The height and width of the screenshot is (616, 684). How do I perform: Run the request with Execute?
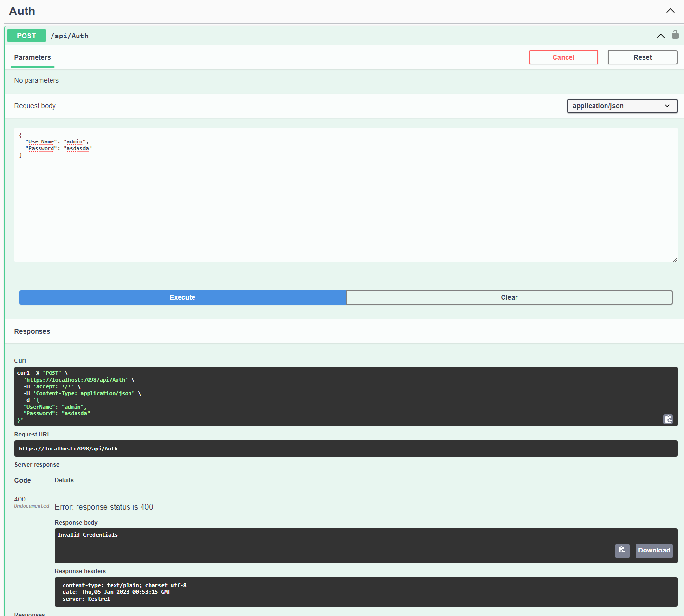click(x=182, y=297)
